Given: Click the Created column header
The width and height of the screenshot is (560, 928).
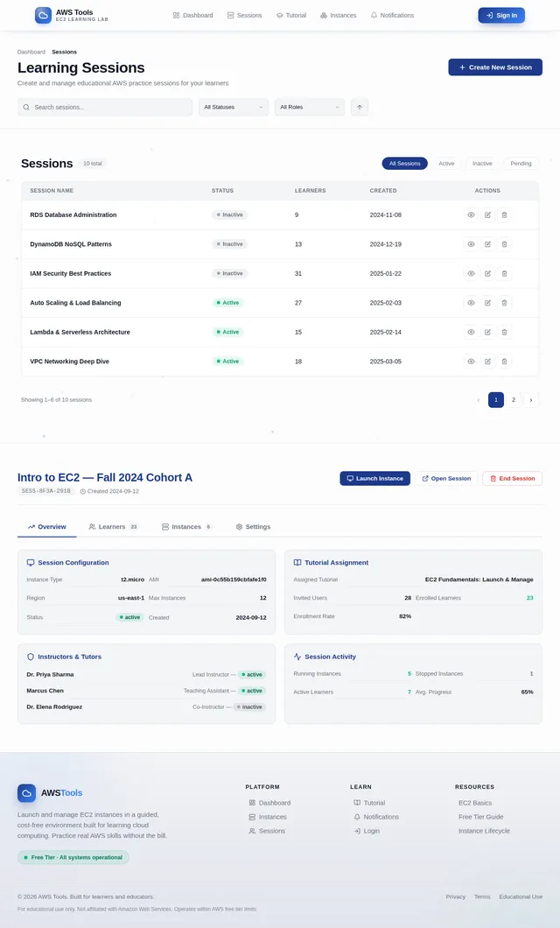Looking at the screenshot, I should coord(383,191).
